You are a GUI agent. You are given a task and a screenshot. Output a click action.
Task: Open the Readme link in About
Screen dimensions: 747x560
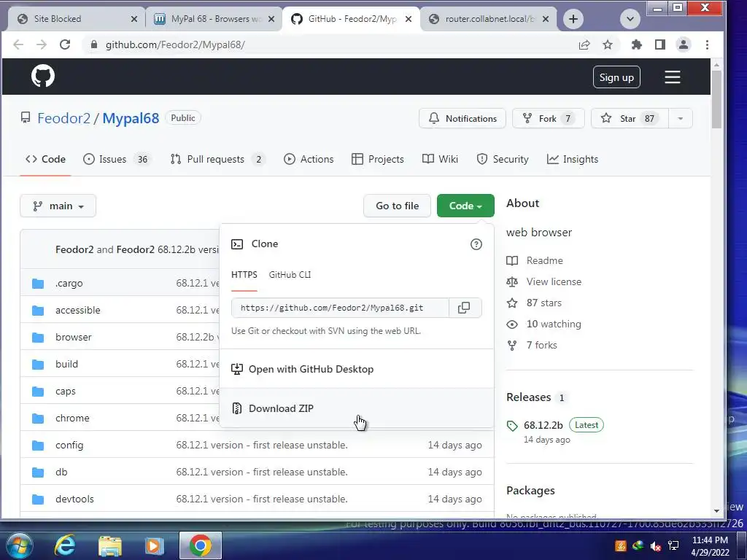tap(535, 260)
